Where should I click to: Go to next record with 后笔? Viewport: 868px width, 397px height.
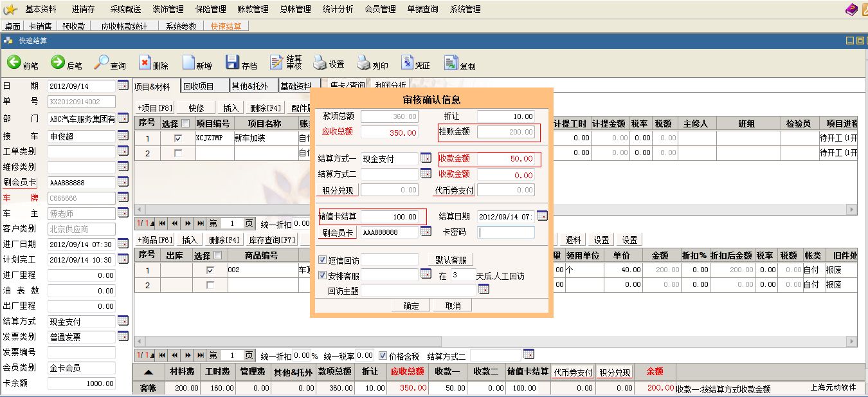pos(66,63)
